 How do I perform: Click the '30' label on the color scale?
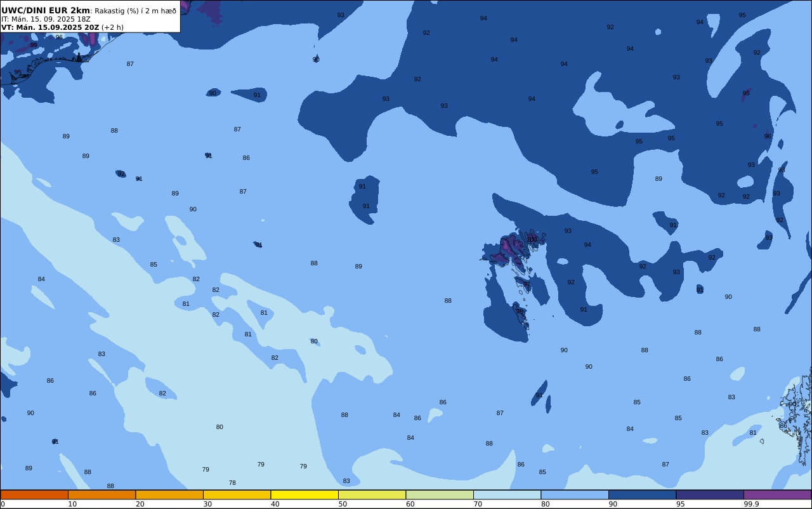point(207,504)
